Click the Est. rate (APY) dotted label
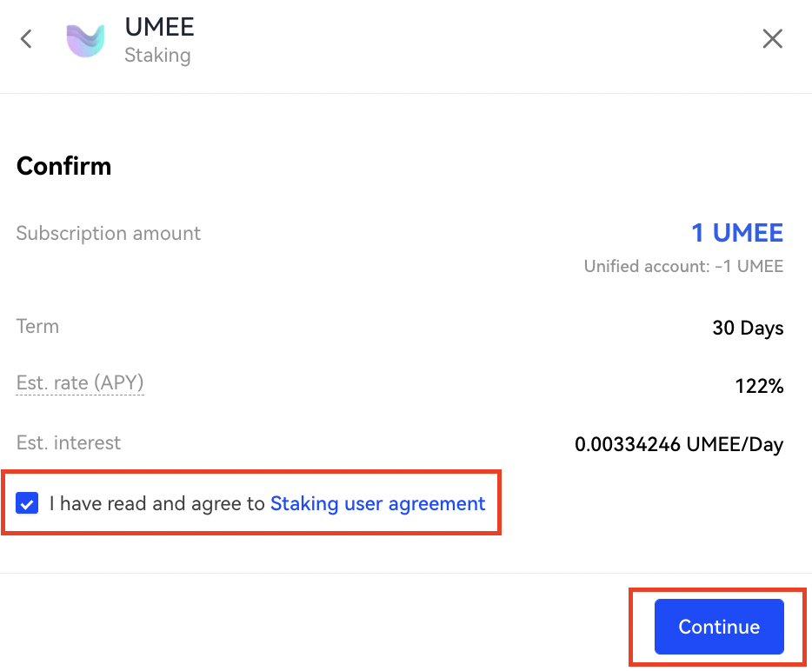 click(x=80, y=383)
